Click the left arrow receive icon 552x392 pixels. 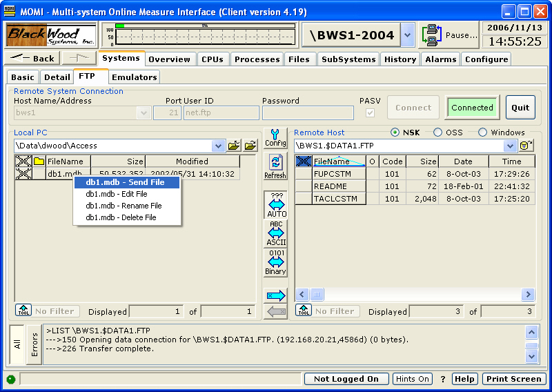[275, 312]
